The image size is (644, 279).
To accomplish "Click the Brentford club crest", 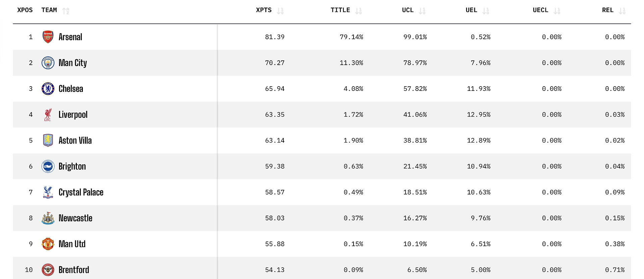I will [48, 270].
